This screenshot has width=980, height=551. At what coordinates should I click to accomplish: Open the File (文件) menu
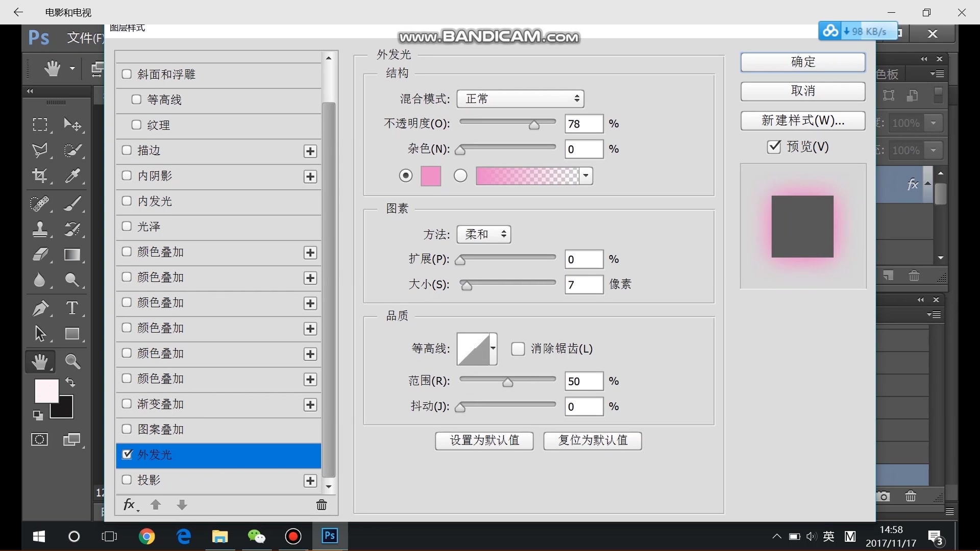tap(86, 38)
